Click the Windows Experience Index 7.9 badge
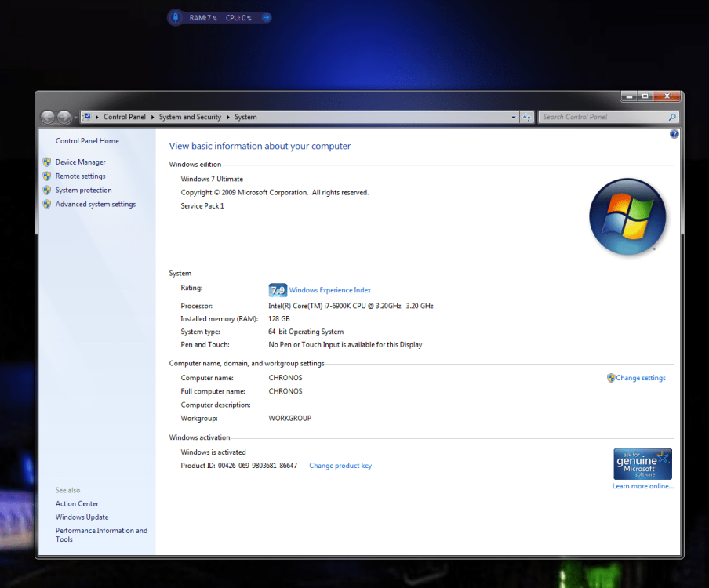Viewport: 709px width, 588px height. [278, 290]
